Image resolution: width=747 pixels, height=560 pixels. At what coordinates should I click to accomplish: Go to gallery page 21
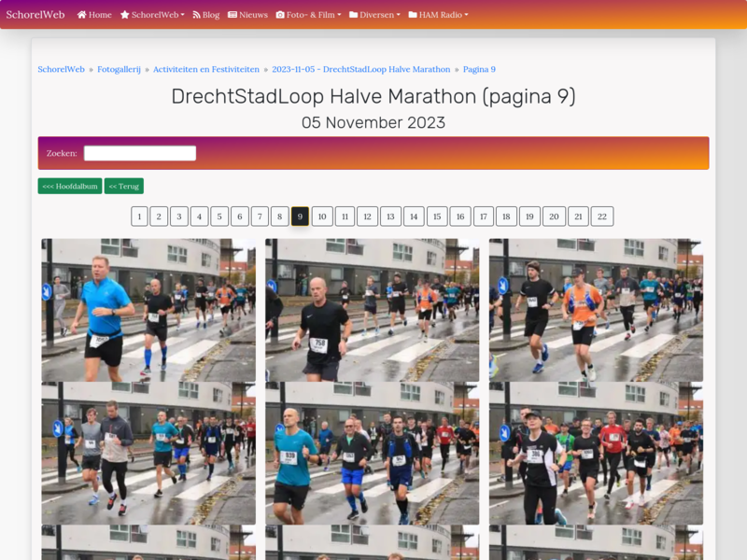coord(578,217)
